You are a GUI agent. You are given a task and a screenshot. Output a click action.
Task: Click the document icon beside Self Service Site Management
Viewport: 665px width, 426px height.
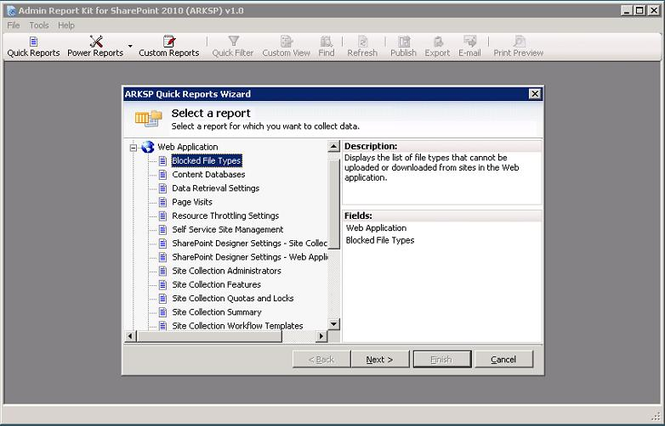coord(163,230)
